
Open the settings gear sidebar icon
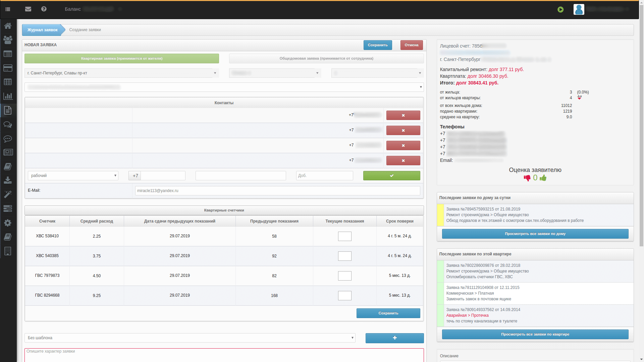tap(8, 223)
